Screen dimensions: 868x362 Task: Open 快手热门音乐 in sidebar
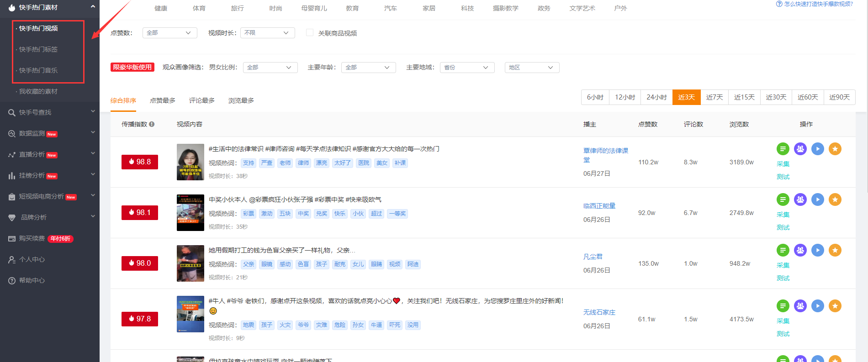(x=38, y=70)
